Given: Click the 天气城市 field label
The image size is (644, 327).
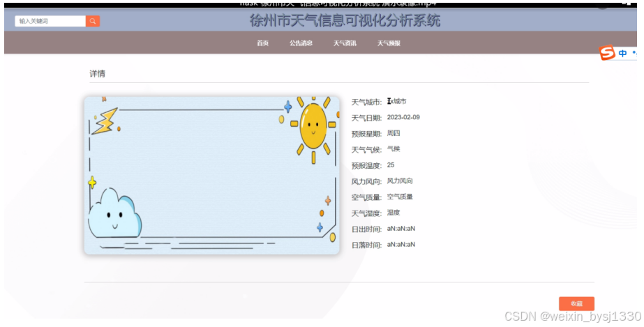Looking at the screenshot, I should 366,102.
